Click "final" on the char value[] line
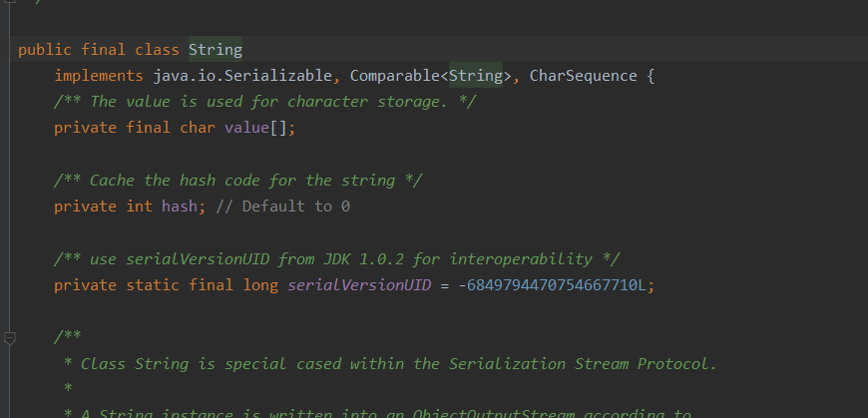This screenshot has width=868, height=418. pyautogui.click(x=148, y=128)
